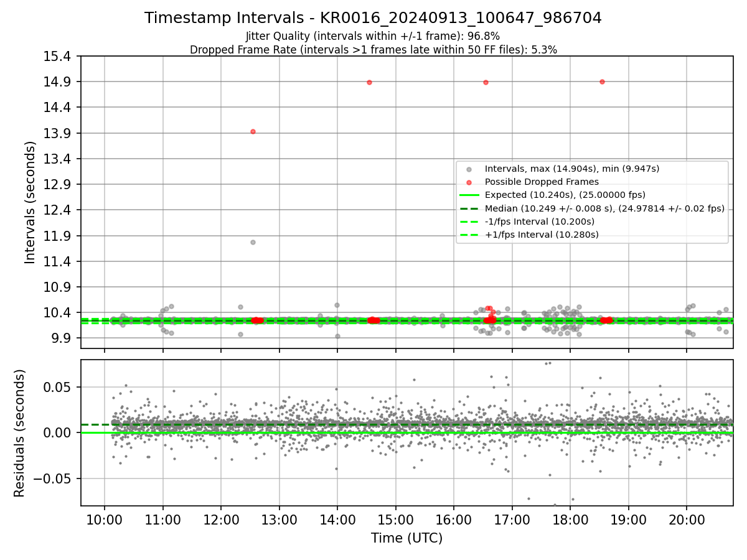Click the plot title 'Timestamp Intervals - KR0016_20240913_100647_986704'
The height and width of the screenshot is (560, 747).
tap(373, 18)
